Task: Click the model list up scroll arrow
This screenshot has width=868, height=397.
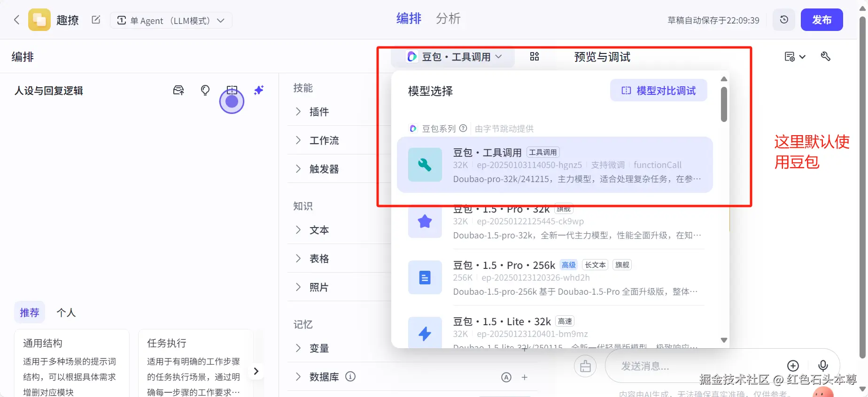Action: [724, 79]
